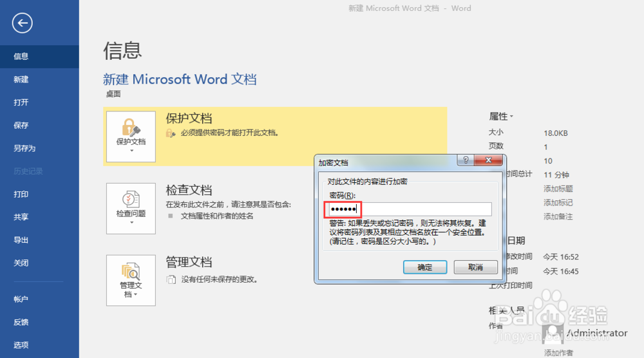The width and height of the screenshot is (644, 358).
Task: Click the 检查问题 icon button
Action: click(x=131, y=209)
